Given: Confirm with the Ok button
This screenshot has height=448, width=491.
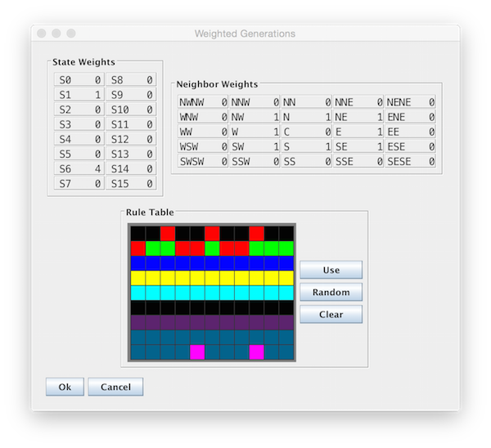Looking at the screenshot, I should 65,387.
